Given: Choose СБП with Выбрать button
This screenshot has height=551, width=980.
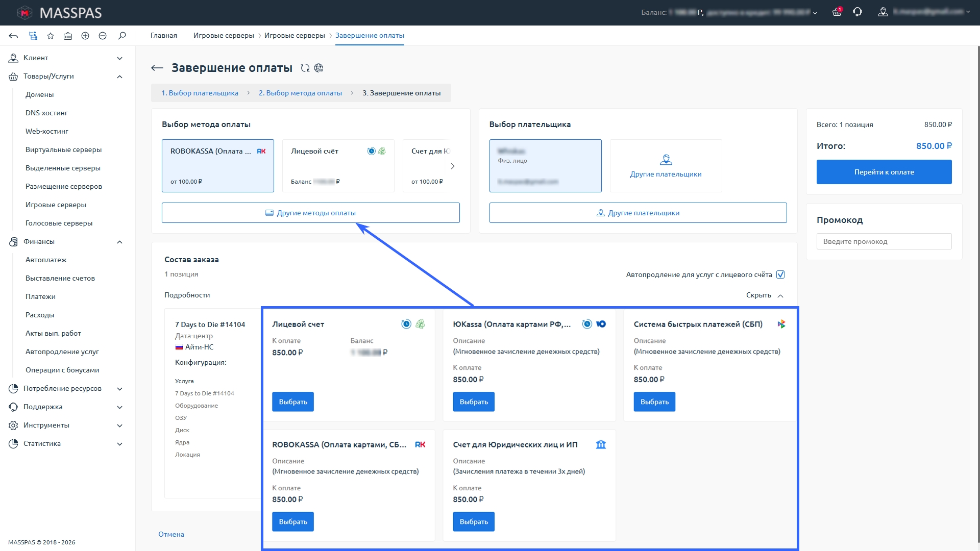Looking at the screenshot, I should click(654, 402).
